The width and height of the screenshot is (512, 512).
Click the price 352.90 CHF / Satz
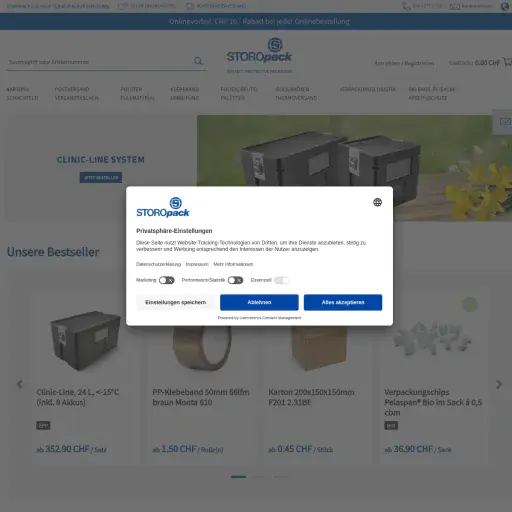[71, 449]
